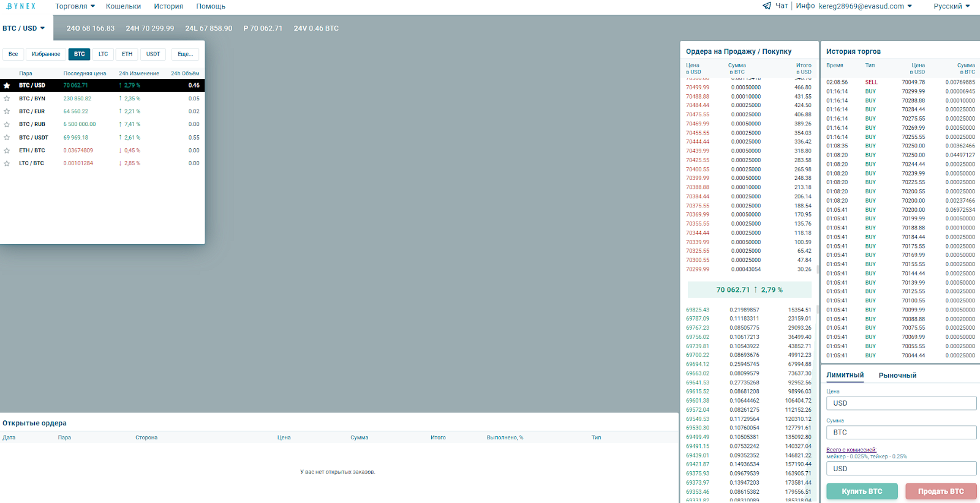Viewport: 980px width, 503px height.
Task: Select the BTC / EUR pair row
Action: (102, 111)
